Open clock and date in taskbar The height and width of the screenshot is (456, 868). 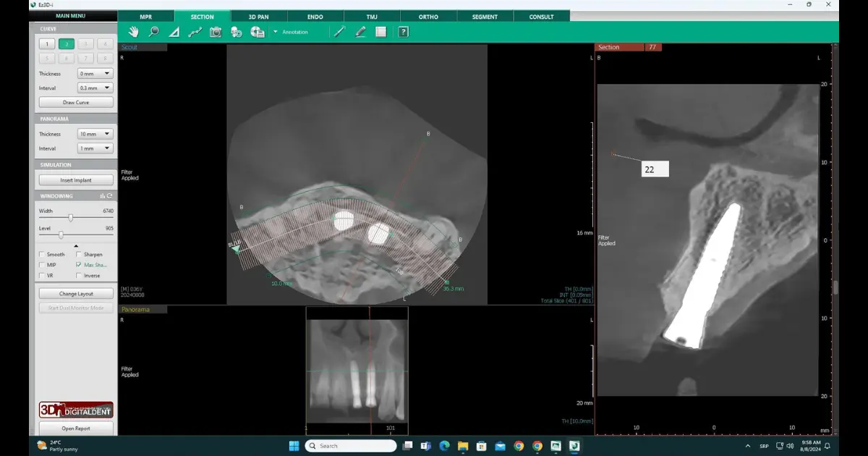(x=810, y=446)
